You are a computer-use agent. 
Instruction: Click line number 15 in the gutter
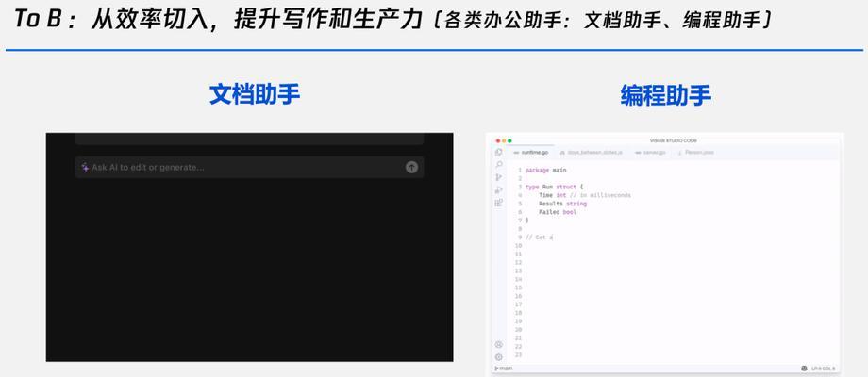pos(518,287)
